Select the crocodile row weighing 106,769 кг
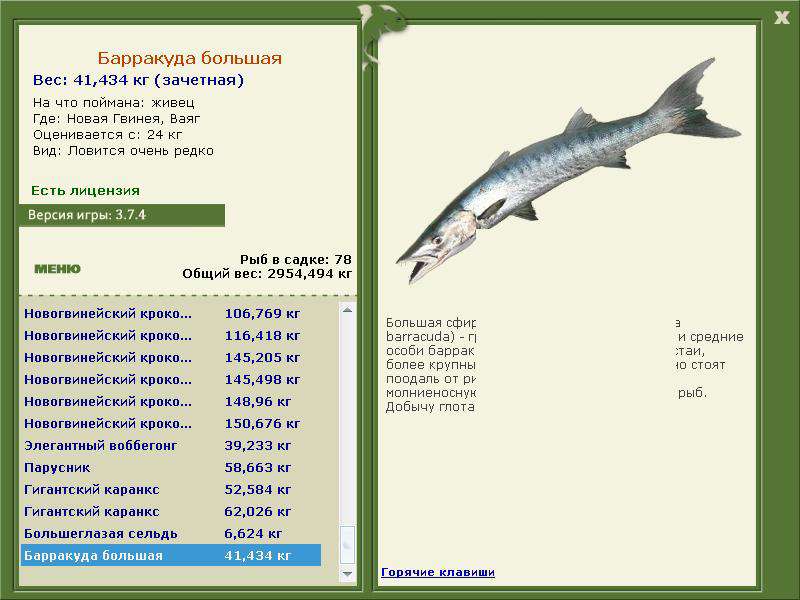800x600 pixels. 171,314
